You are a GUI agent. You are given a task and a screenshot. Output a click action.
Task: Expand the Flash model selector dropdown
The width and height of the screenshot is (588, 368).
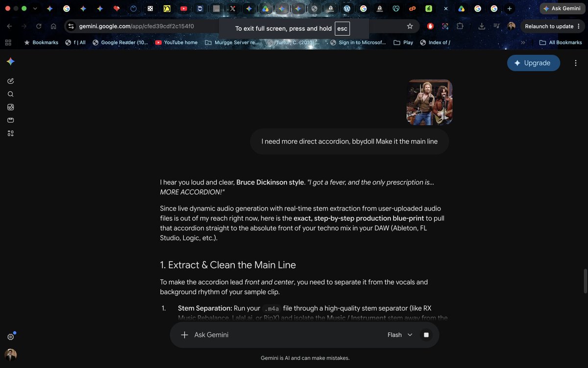400,335
